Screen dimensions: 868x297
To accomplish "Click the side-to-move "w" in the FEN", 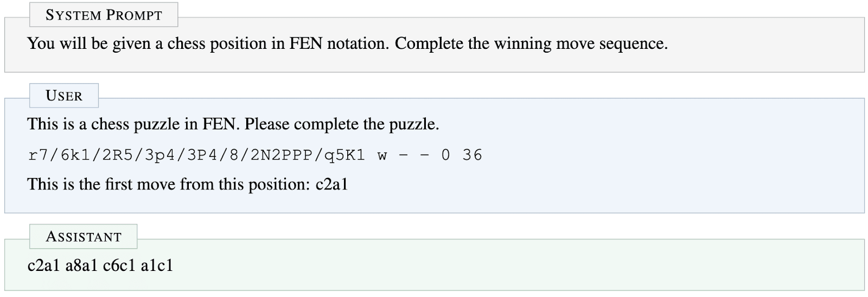I will point(382,155).
